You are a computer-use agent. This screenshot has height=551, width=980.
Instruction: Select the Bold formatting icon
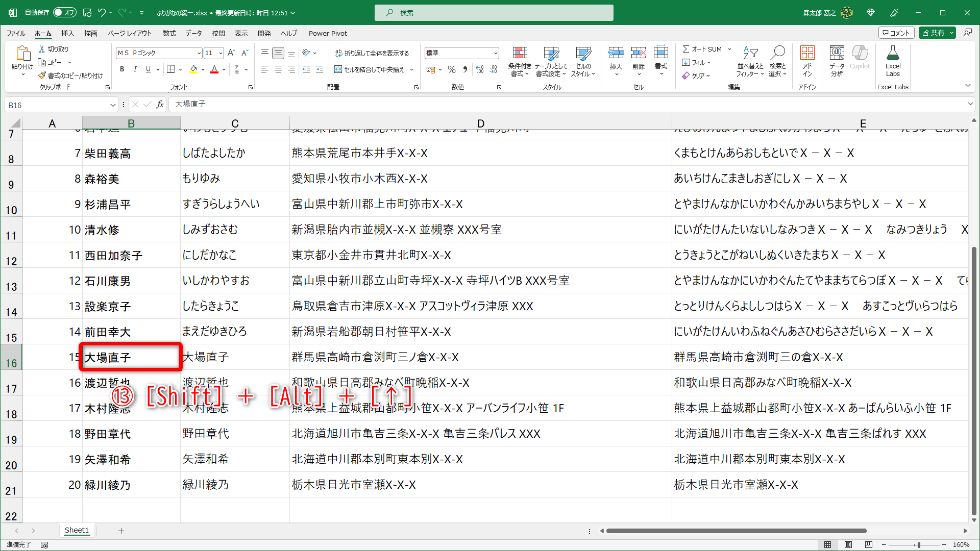(x=122, y=69)
